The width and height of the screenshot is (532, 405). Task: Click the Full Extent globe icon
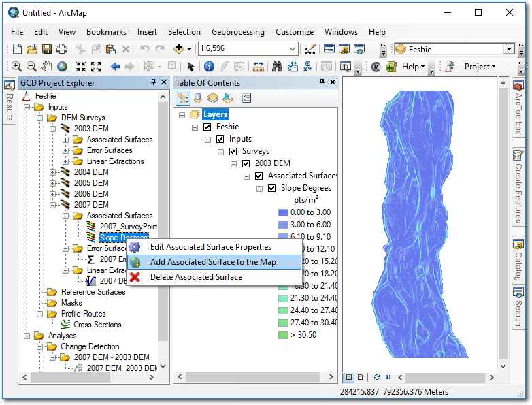[x=62, y=67]
